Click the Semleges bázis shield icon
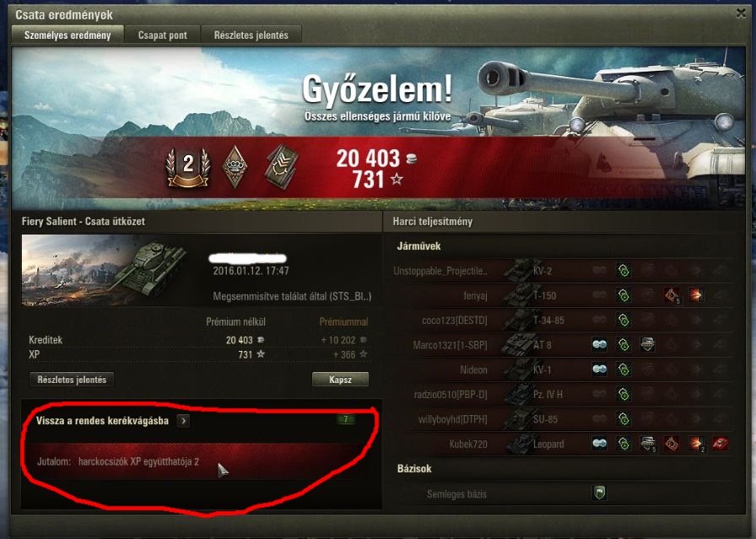756x539 pixels. point(599,493)
